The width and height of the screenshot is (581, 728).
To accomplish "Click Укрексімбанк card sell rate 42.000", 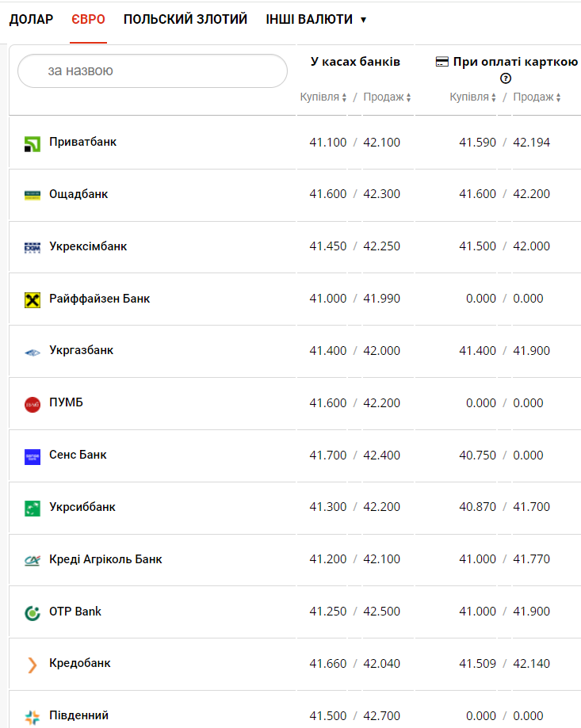I will coord(531,246).
